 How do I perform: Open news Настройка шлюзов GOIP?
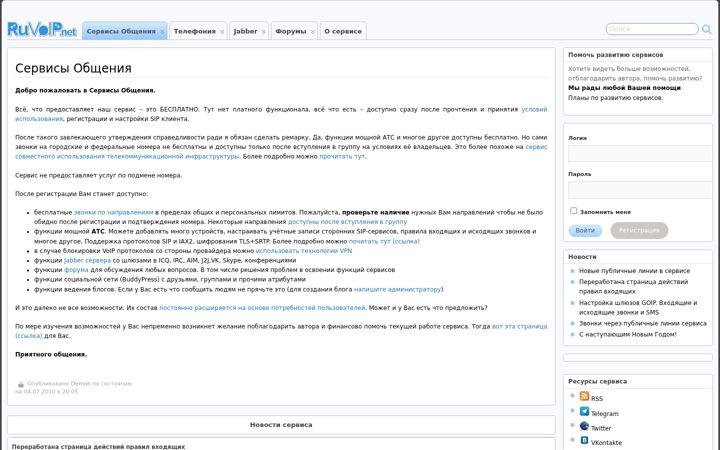(x=638, y=307)
